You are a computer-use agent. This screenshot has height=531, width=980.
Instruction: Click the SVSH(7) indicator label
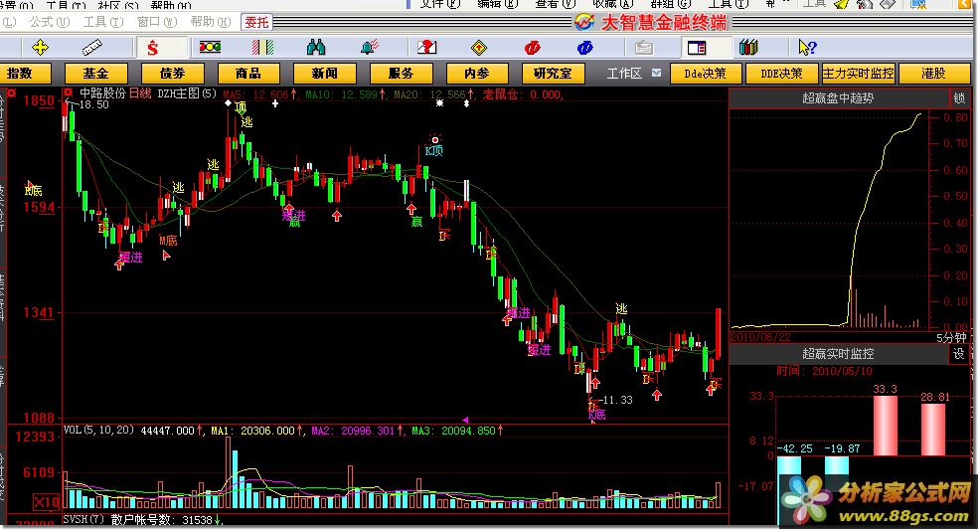point(83,520)
